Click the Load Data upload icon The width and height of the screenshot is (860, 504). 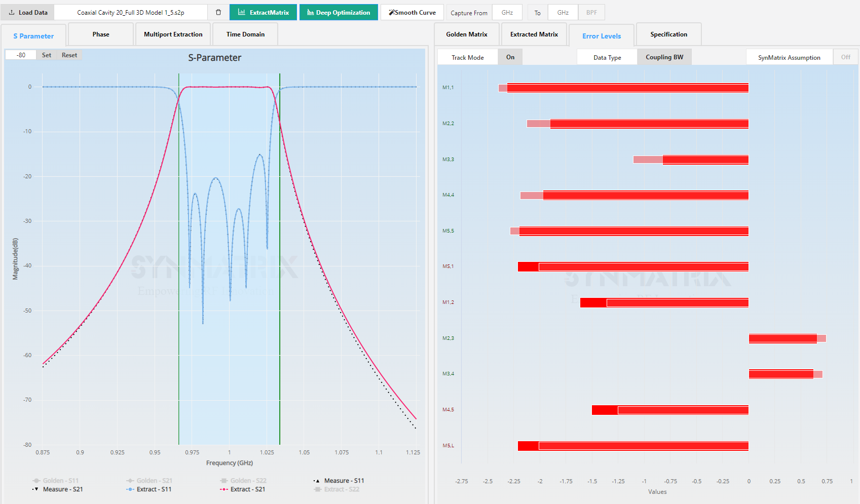click(x=12, y=13)
